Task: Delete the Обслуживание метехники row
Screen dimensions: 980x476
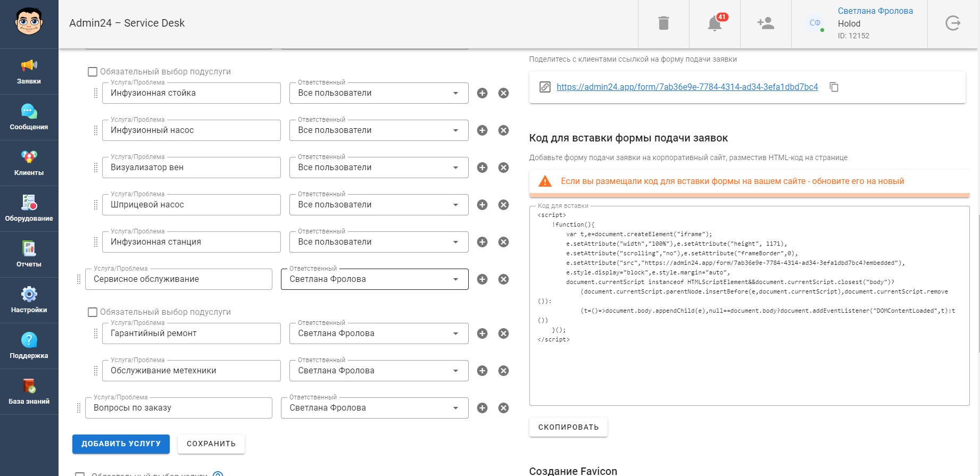Action: coord(503,371)
